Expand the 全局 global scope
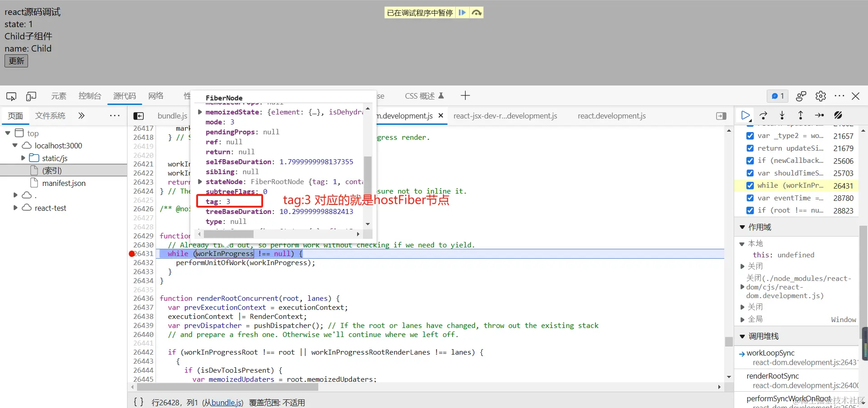 click(742, 319)
